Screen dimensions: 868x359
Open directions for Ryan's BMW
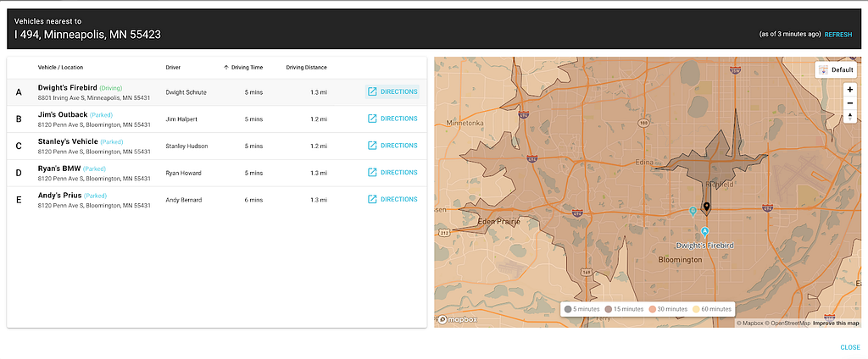(x=392, y=173)
